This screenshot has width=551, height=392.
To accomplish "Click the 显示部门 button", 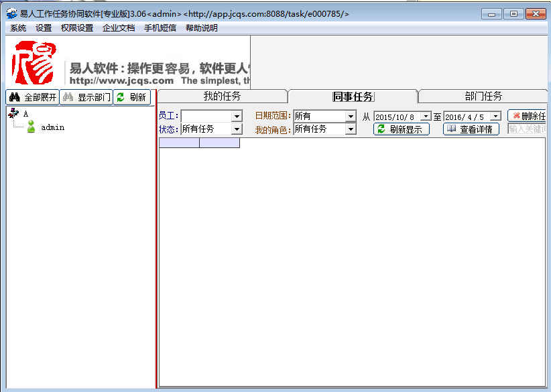I will click(86, 97).
